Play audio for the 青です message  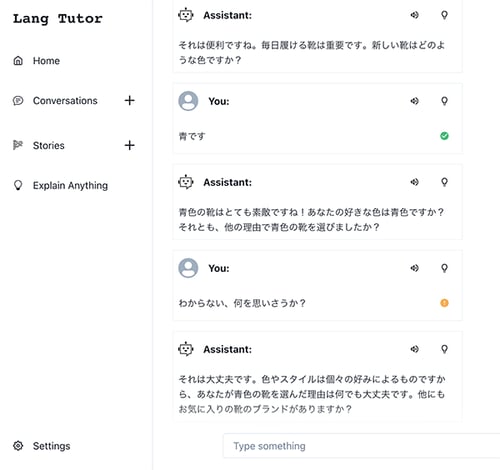pos(414,101)
